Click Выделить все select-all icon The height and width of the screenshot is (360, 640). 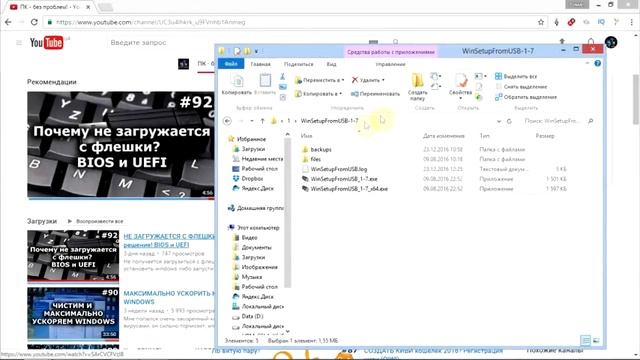pos(498,76)
